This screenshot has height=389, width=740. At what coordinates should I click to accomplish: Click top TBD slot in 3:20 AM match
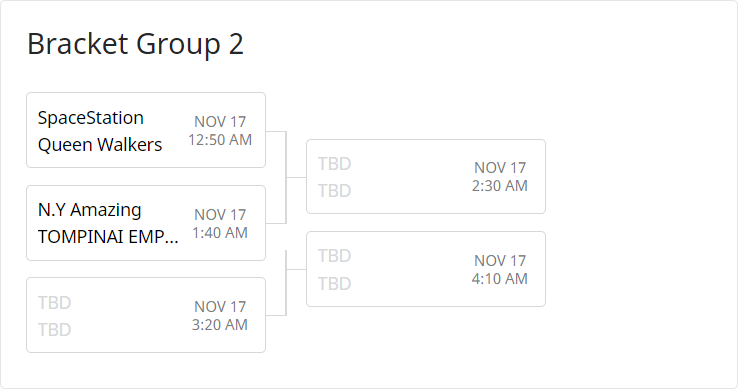point(54,303)
